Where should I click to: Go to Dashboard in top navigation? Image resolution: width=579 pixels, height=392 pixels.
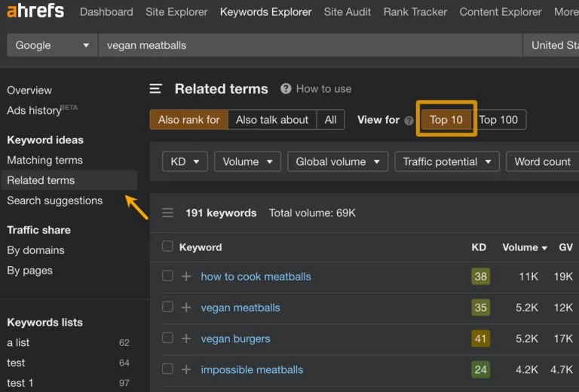pyautogui.click(x=106, y=12)
